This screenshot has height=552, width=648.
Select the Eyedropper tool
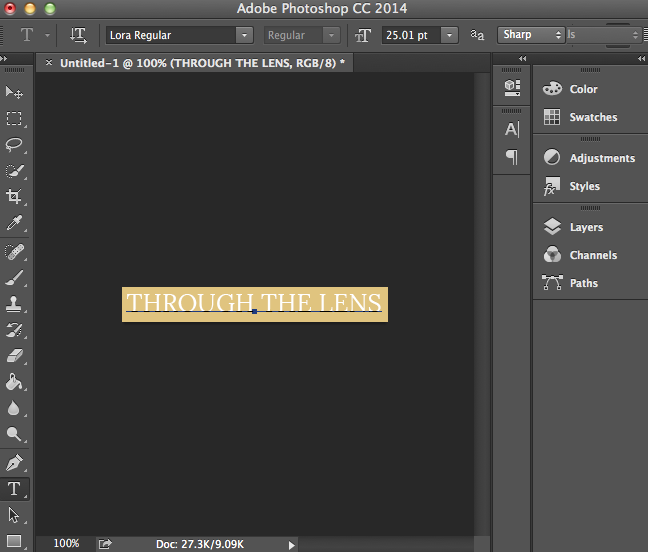click(14, 223)
